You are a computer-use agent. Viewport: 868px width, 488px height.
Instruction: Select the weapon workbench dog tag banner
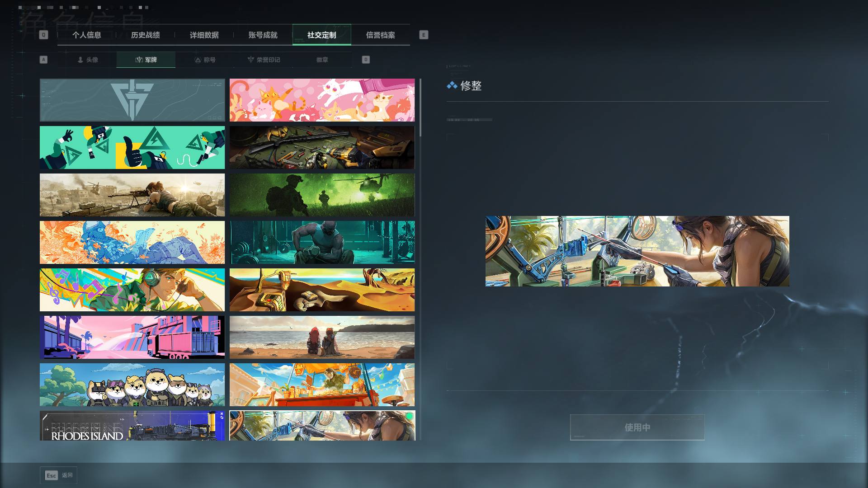pyautogui.click(x=322, y=148)
